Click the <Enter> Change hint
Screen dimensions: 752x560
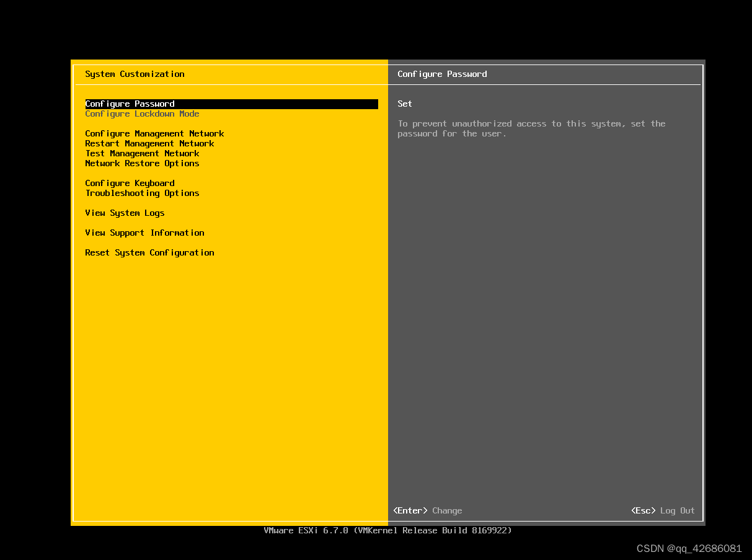coord(428,511)
